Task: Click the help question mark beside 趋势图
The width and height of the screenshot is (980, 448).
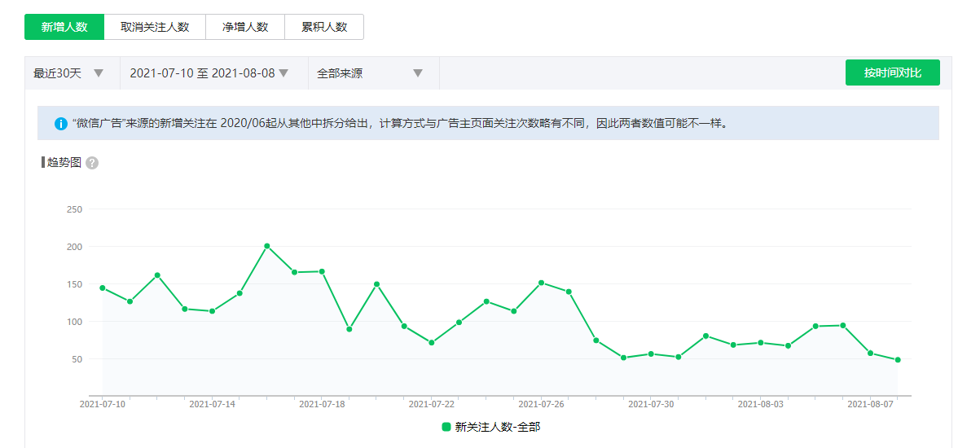Action: [92, 163]
